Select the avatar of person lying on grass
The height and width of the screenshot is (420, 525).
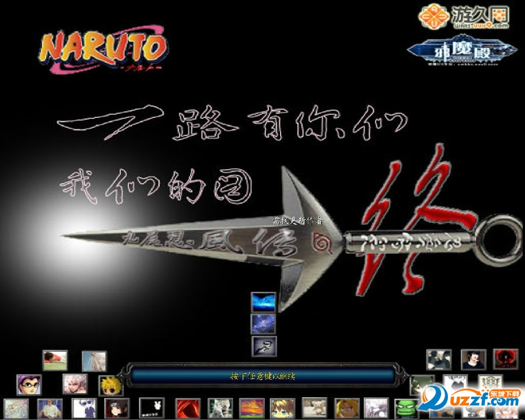coord(55,360)
